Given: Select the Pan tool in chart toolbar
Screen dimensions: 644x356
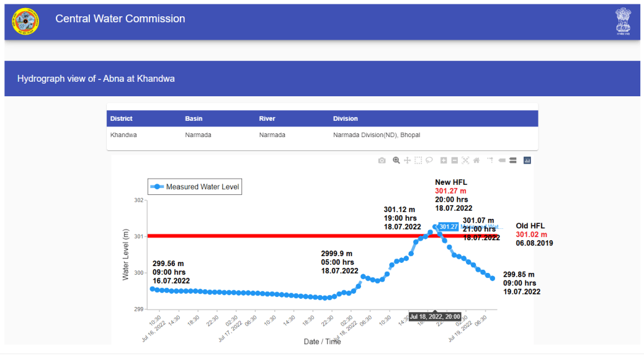Looking at the screenshot, I should click(x=408, y=160).
